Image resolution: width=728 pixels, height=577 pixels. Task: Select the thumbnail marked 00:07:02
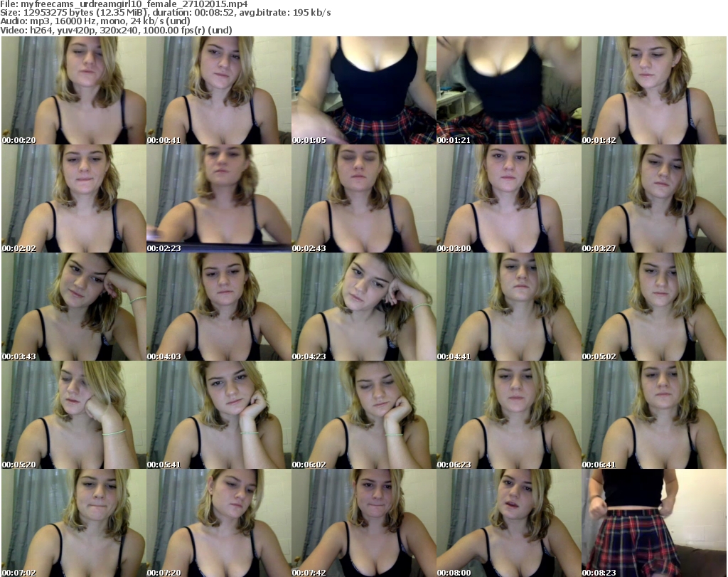(x=74, y=523)
